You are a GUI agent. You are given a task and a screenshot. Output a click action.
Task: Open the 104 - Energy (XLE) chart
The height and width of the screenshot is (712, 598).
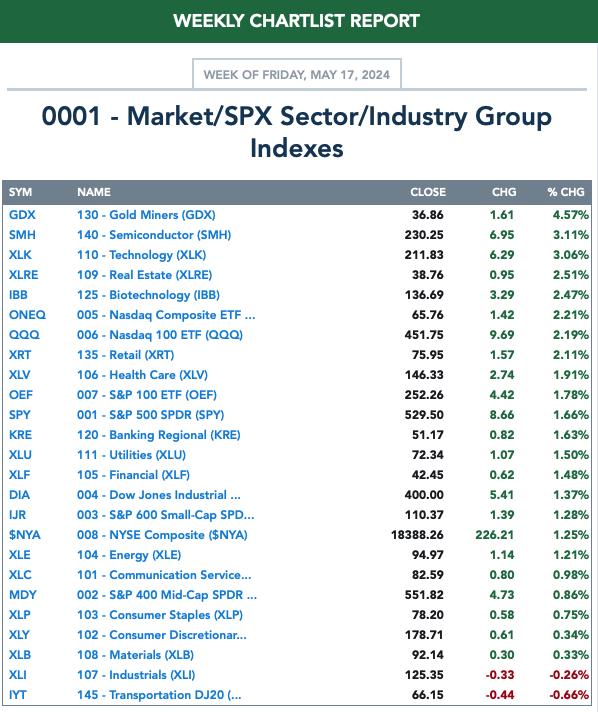tap(129, 554)
